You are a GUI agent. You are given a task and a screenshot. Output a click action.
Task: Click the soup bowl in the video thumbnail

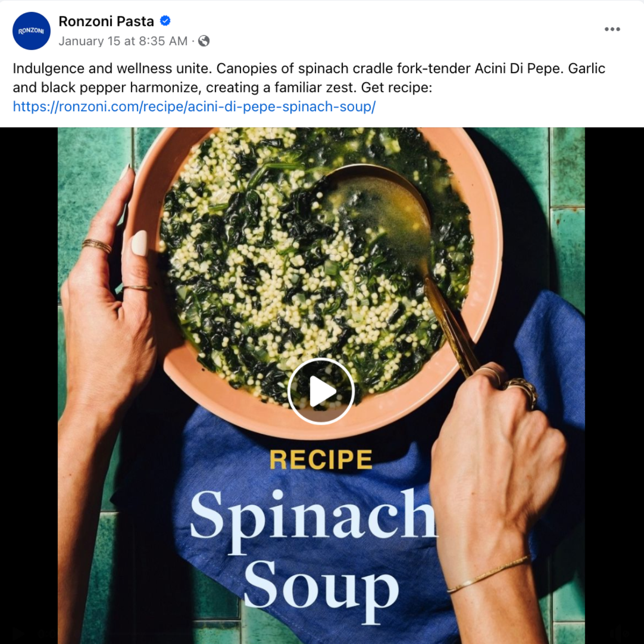pyautogui.click(x=318, y=275)
